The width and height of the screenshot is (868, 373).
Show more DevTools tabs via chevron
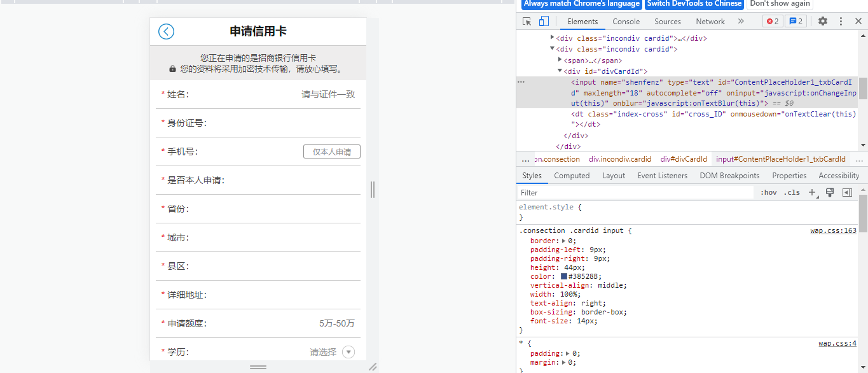(741, 21)
